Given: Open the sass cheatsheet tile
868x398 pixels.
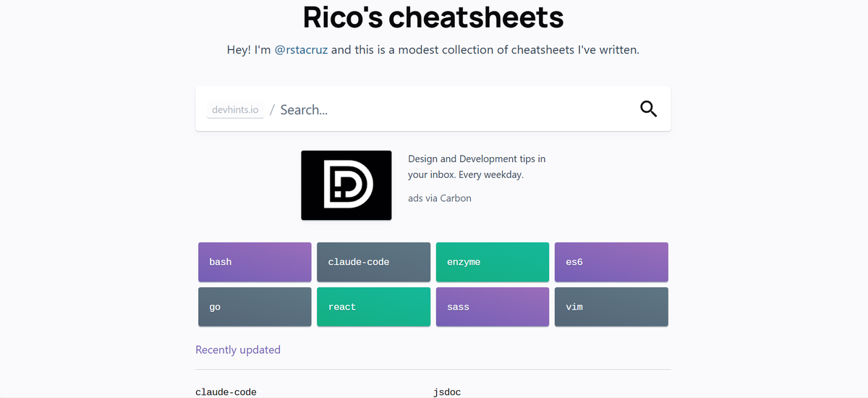Looking at the screenshot, I should click(x=493, y=307).
